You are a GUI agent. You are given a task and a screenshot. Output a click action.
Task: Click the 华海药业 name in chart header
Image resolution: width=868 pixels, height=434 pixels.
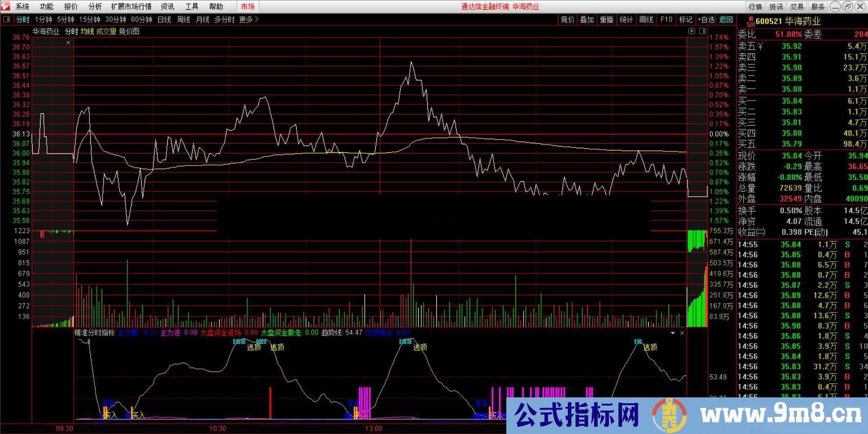coord(46,31)
